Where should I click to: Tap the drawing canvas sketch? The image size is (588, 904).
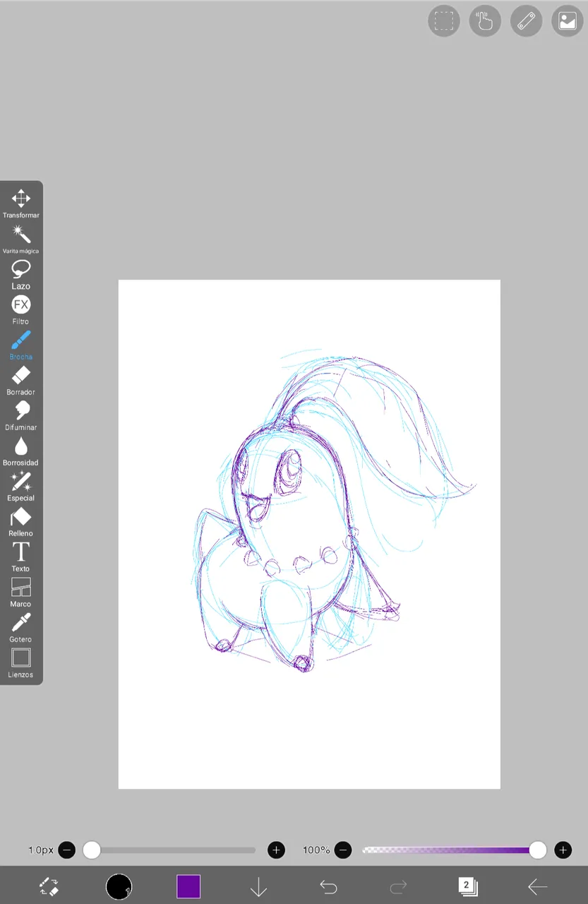click(309, 534)
